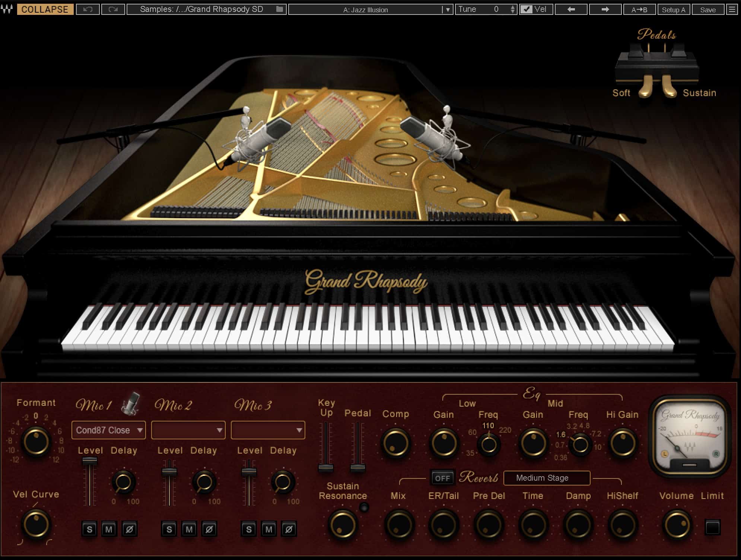Click the Key Up fader
This screenshot has height=560, width=741.
(325, 468)
